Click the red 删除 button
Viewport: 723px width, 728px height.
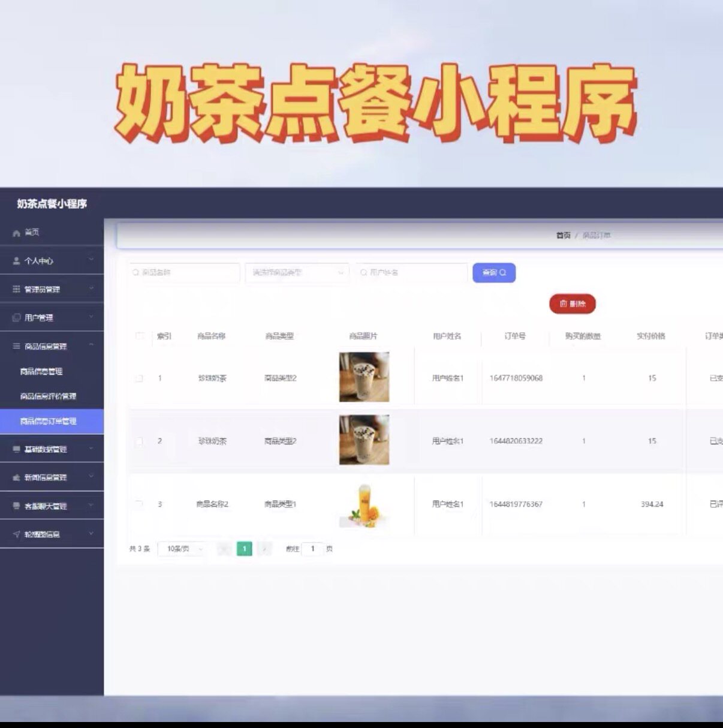[x=573, y=304]
